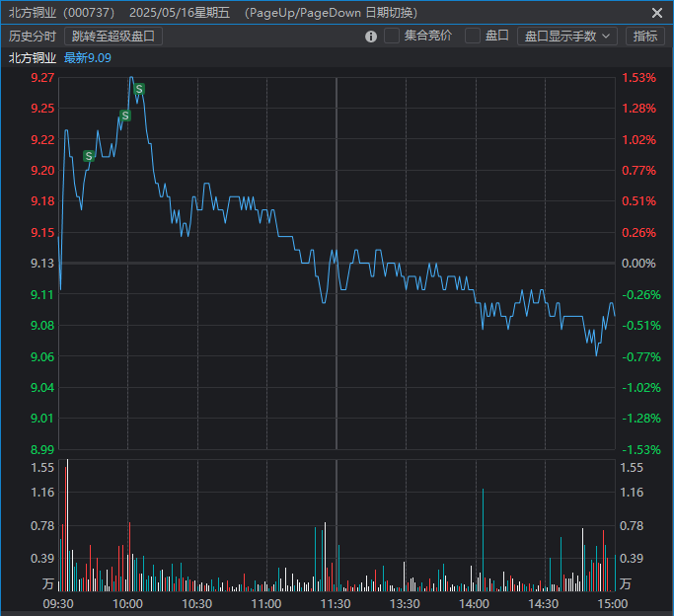This screenshot has width=674, height=616.
Task: Click the 0.00% baseline percentage label
Action: click(x=638, y=264)
